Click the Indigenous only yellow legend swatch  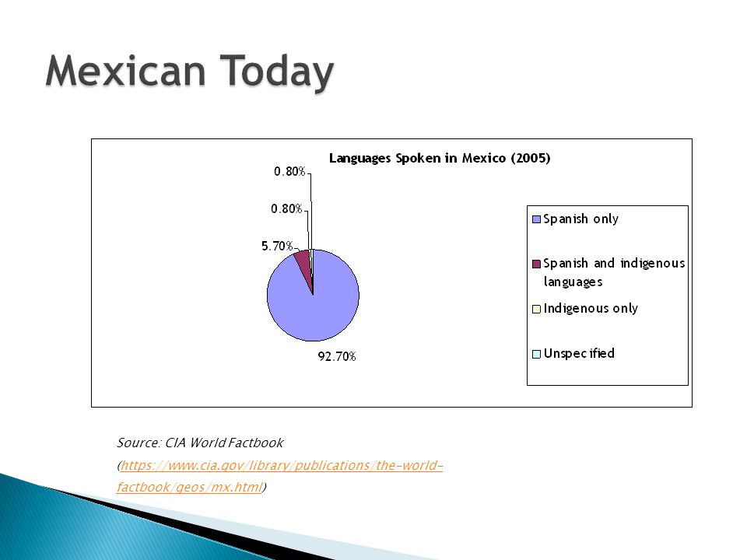click(x=536, y=309)
